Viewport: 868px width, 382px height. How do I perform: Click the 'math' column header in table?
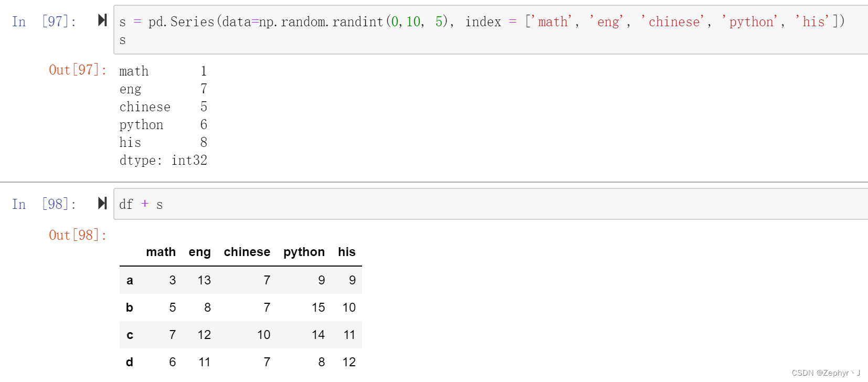click(161, 252)
